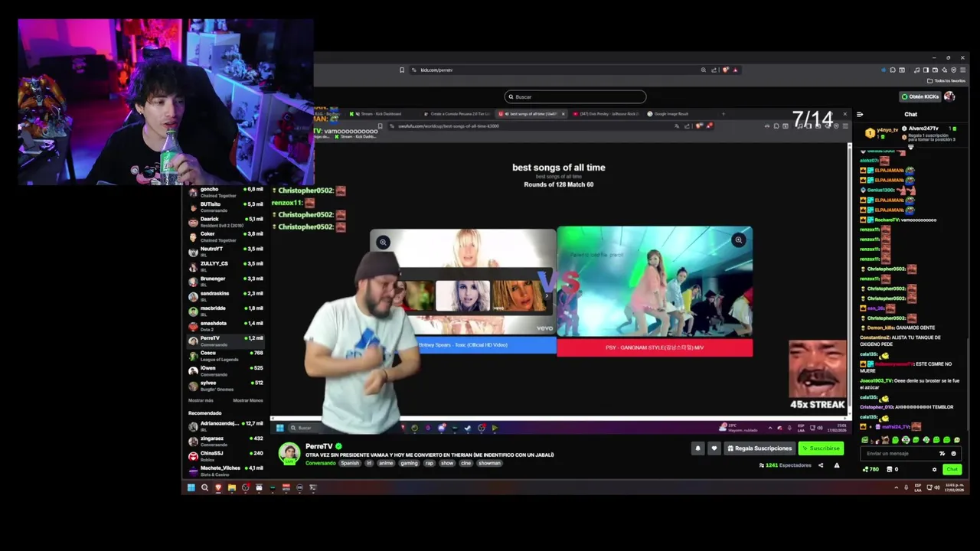Open Machete_Vilches recommended channel
Image resolution: width=980 pixels, height=551 pixels.
coord(226,471)
